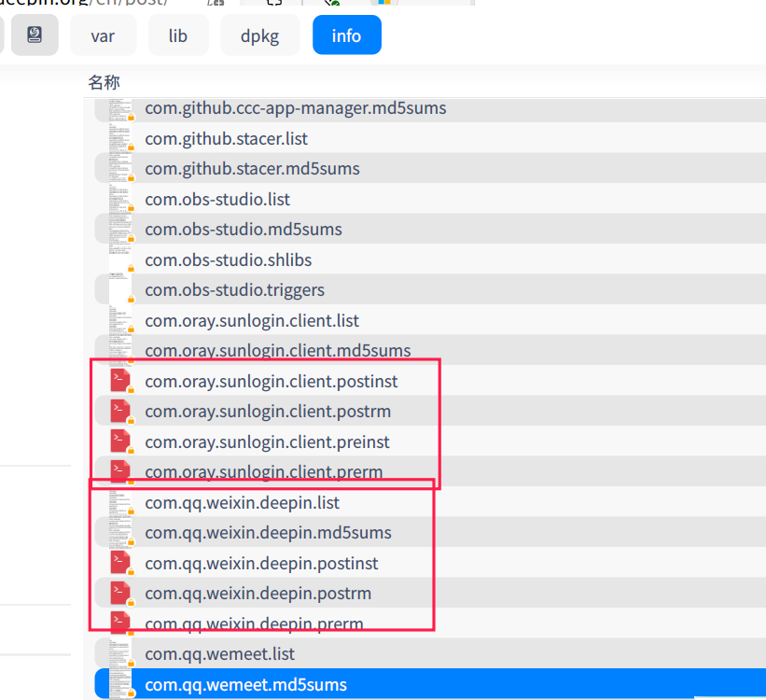
Task: Select file com.oray.sunlogin.client.prerm
Action: (x=430, y=471)
